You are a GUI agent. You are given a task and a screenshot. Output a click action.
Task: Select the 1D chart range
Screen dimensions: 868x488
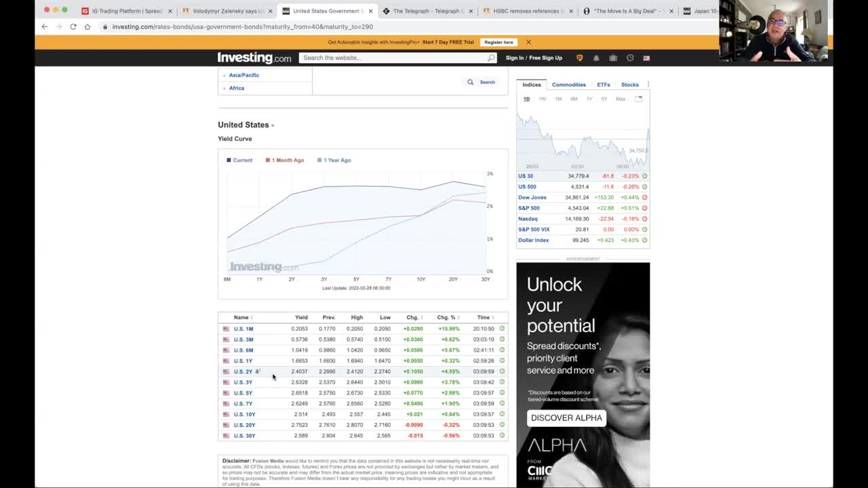(x=526, y=99)
